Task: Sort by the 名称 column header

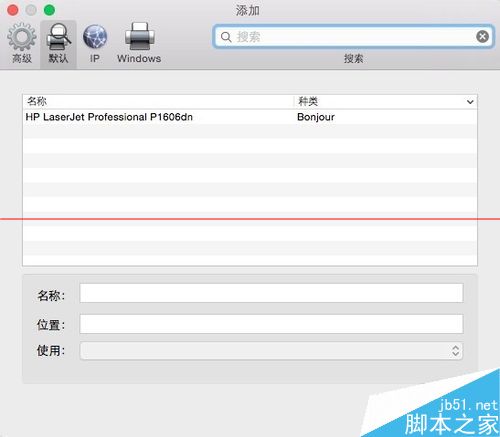Action: pyautogui.click(x=158, y=101)
